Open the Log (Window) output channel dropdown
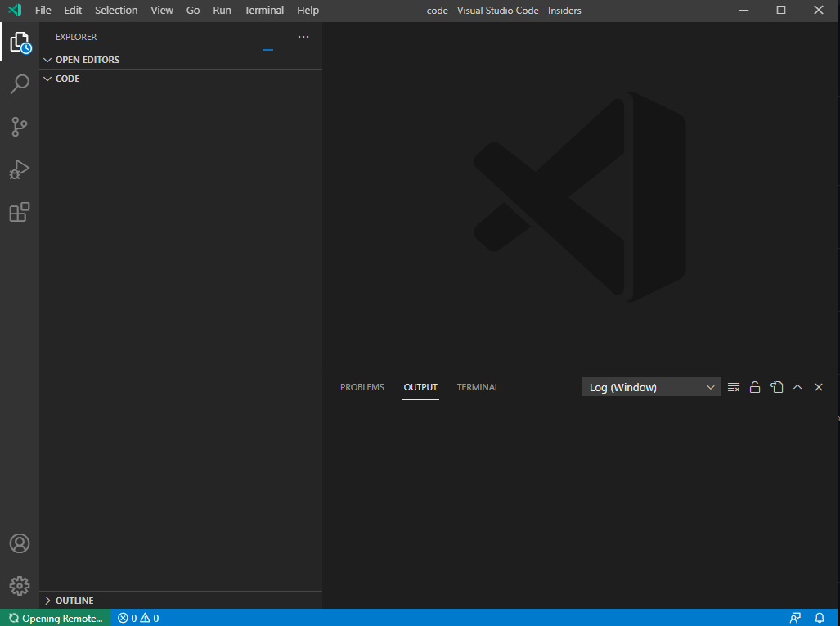840x626 pixels. pyautogui.click(x=651, y=387)
